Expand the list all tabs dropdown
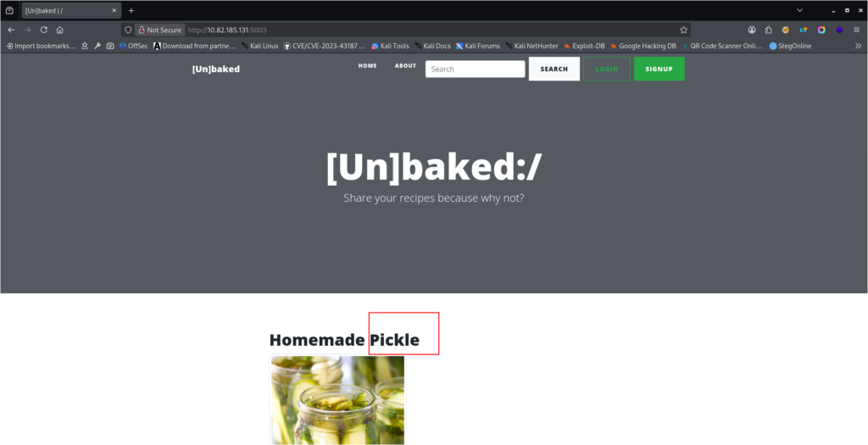 pos(799,10)
